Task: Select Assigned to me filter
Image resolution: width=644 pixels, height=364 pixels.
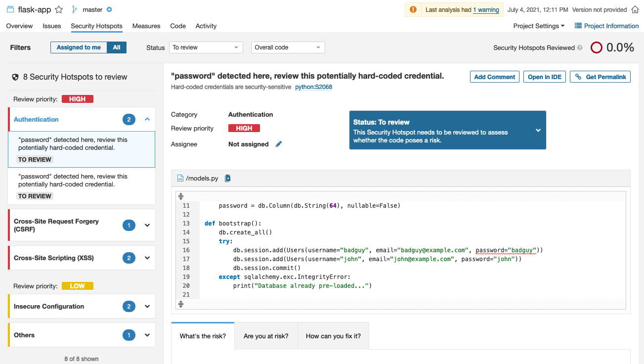Action: click(79, 47)
